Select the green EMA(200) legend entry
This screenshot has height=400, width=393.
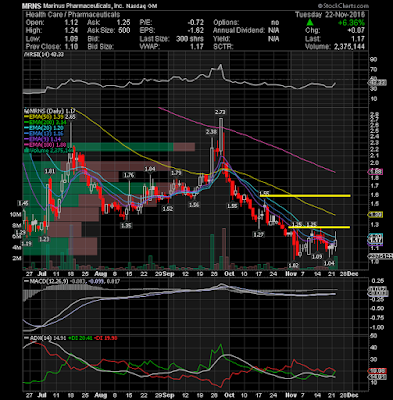pos(45,122)
